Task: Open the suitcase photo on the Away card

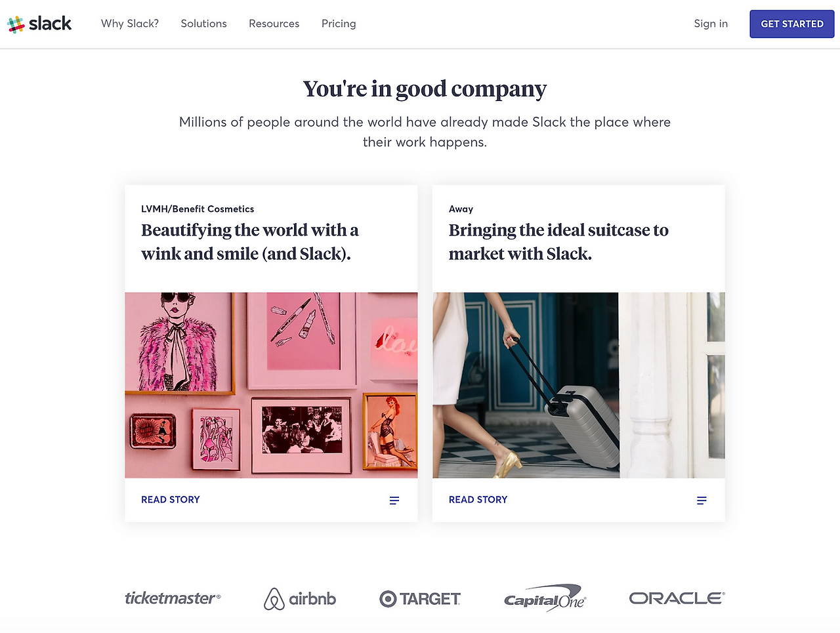Action: (x=579, y=385)
